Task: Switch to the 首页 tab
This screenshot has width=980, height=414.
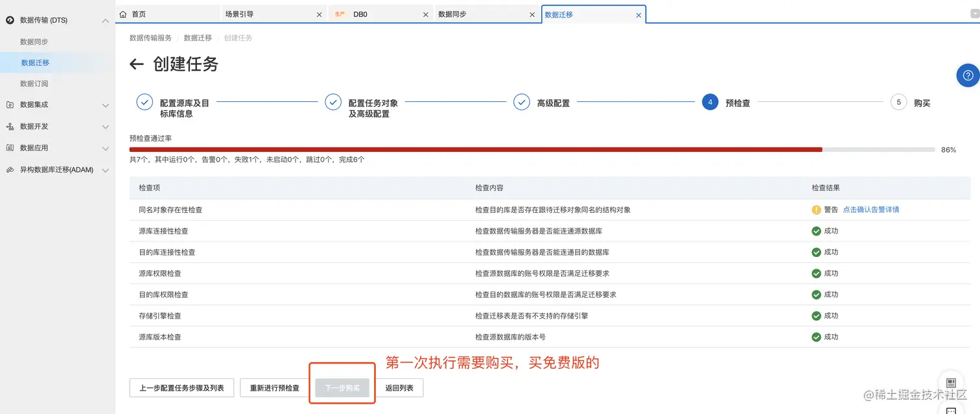Action: tap(168, 14)
